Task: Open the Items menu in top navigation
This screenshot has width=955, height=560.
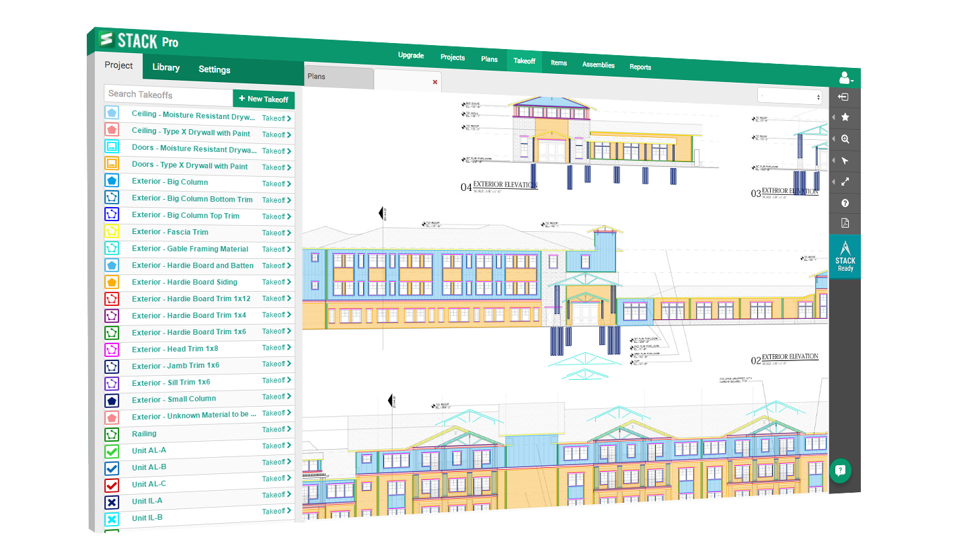Action: 559,63
